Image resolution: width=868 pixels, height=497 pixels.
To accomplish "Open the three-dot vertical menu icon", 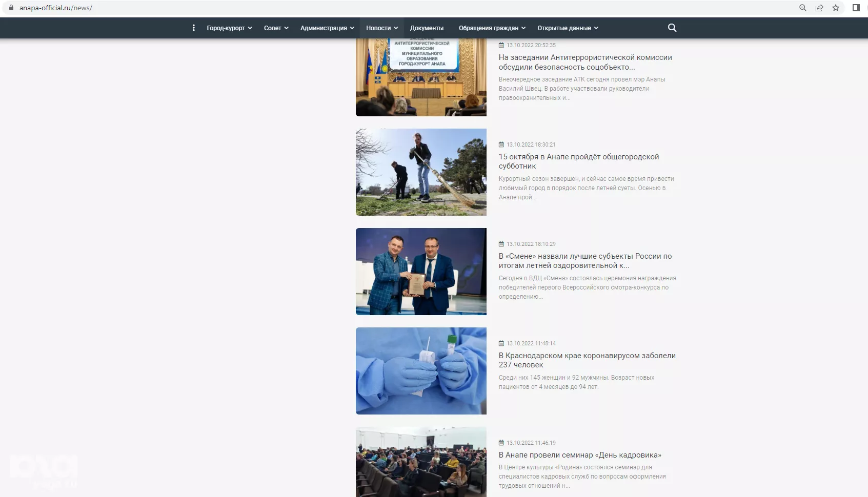I will [193, 28].
